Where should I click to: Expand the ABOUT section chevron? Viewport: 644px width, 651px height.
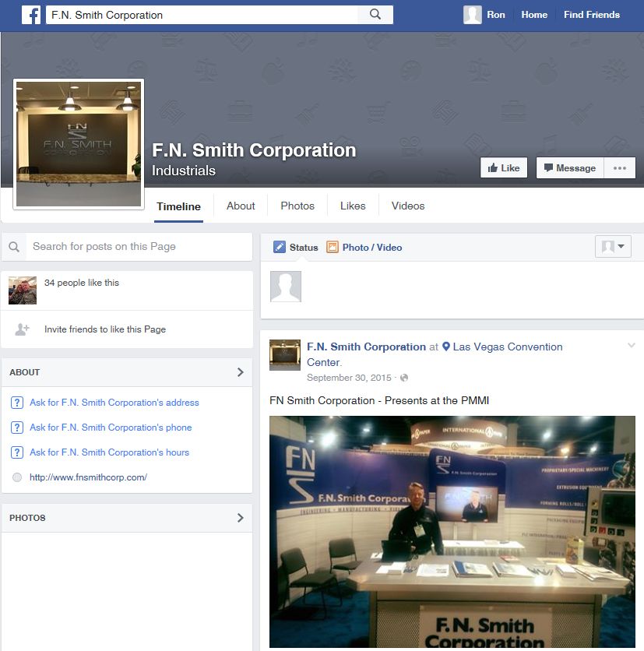[240, 372]
